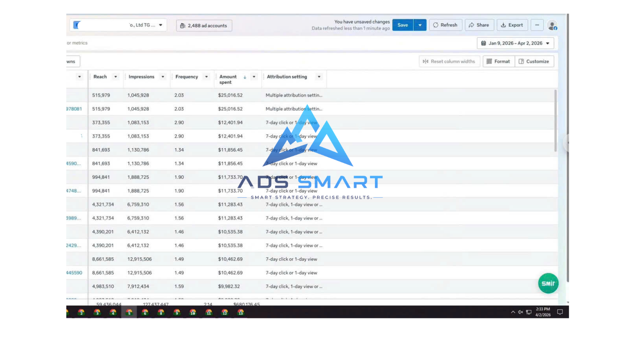Screen dimensions: 644x362
Task: Open the truncated ID link 3989...
Action: [x=74, y=218]
